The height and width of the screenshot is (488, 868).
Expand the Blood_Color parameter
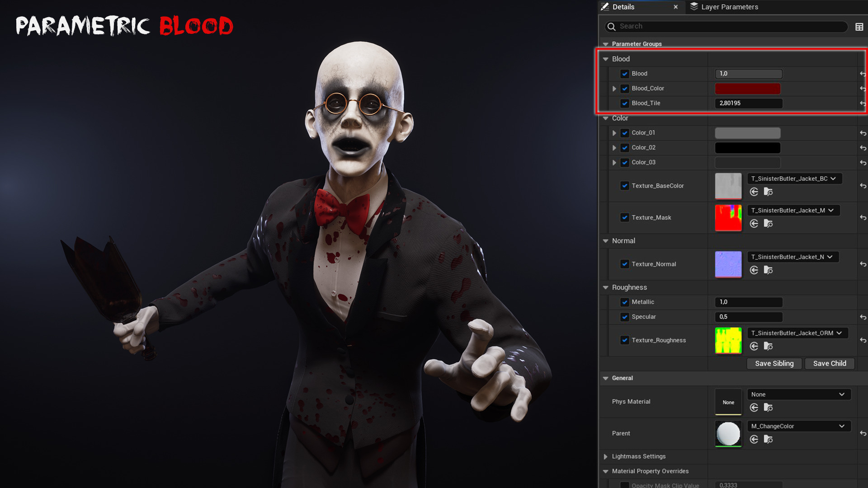614,89
